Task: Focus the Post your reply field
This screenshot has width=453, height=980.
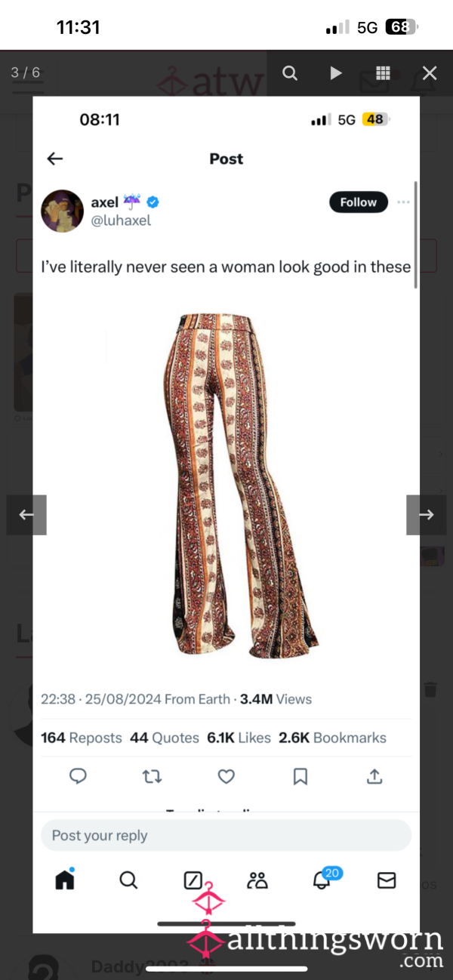Action: 226,836
